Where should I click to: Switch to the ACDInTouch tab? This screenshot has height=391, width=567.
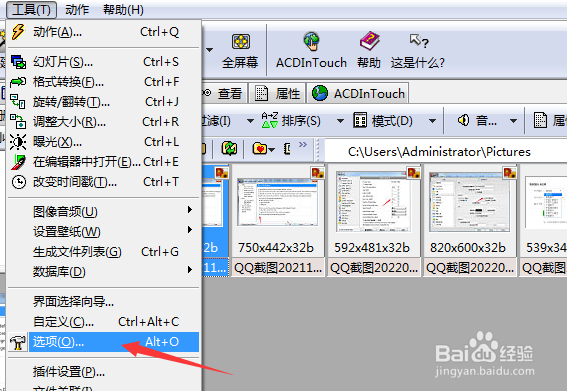358,94
